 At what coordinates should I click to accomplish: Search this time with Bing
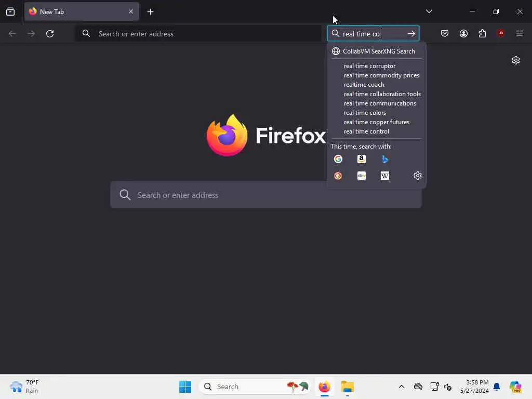click(x=385, y=159)
